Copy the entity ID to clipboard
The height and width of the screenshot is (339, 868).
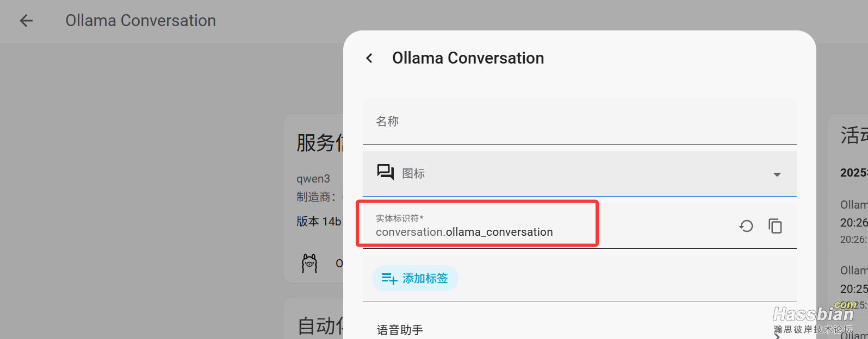tap(775, 226)
